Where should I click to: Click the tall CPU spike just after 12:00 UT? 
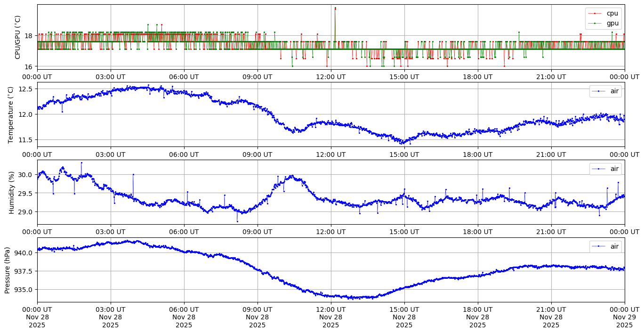[335, 8]
